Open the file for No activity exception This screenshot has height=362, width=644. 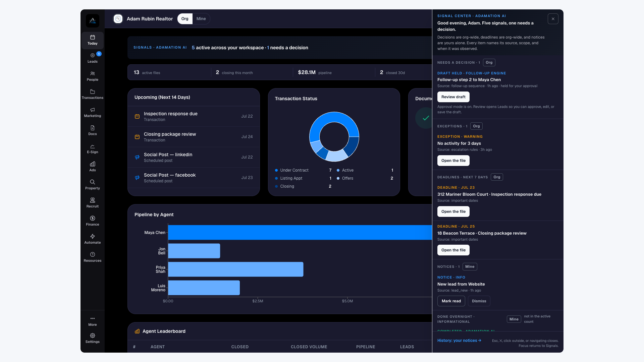(453, 161)
